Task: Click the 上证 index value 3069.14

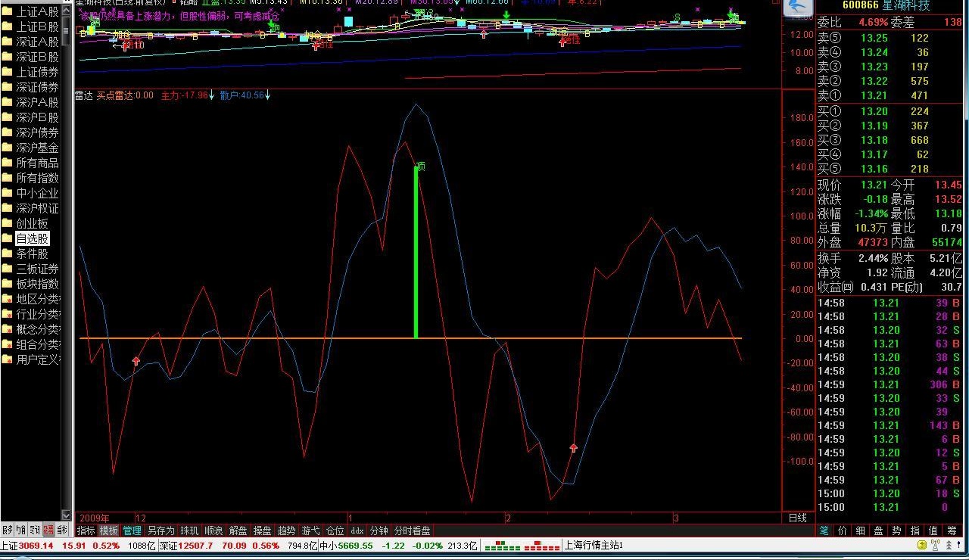Action: coord(36,546)
